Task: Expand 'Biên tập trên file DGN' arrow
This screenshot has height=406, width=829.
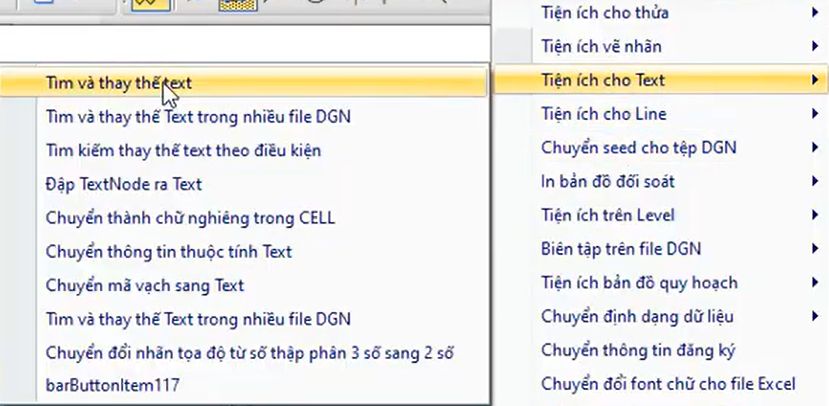Action: tap(815, 249)
